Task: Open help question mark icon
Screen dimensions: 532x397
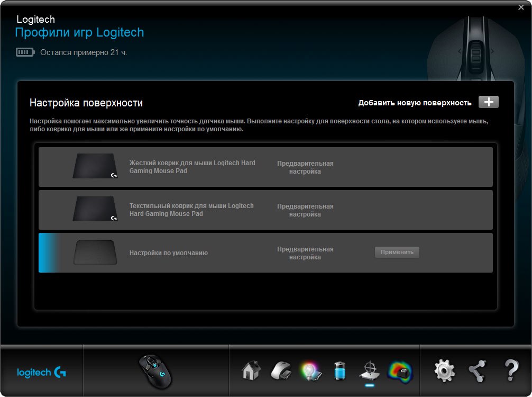Action: click(x=511, y=370)
